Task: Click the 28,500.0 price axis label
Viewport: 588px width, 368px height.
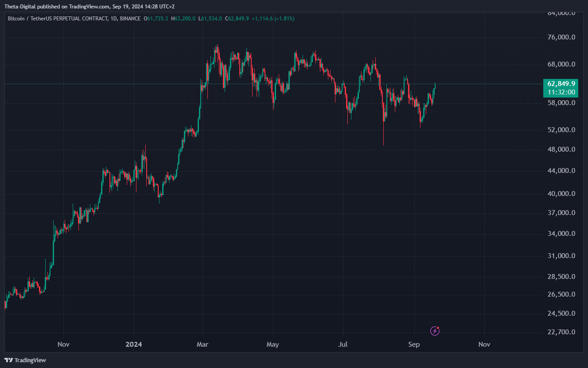Action: tap(561, 277)
